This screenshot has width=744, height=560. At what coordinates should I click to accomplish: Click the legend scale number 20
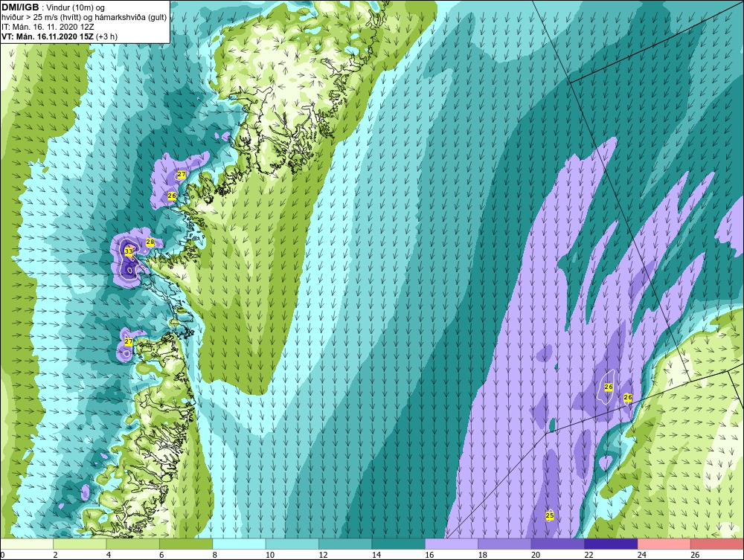pos(536,555)
